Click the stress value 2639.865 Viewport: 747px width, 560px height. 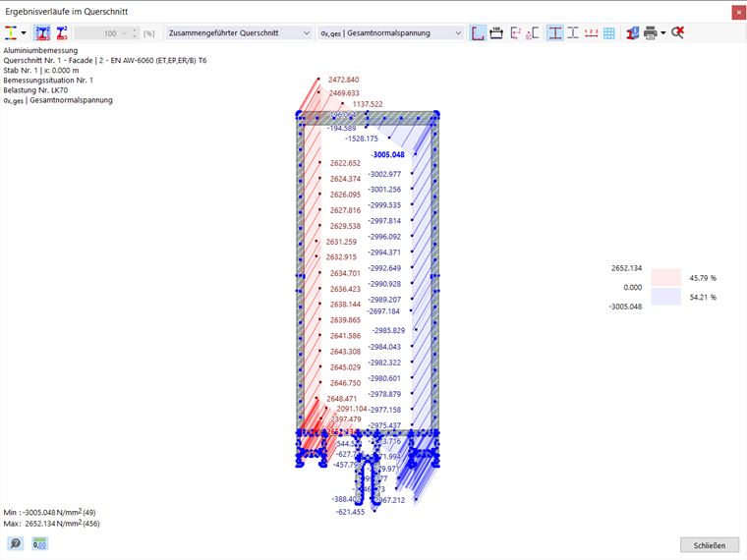pyautogui.click(x=345, y=320)
